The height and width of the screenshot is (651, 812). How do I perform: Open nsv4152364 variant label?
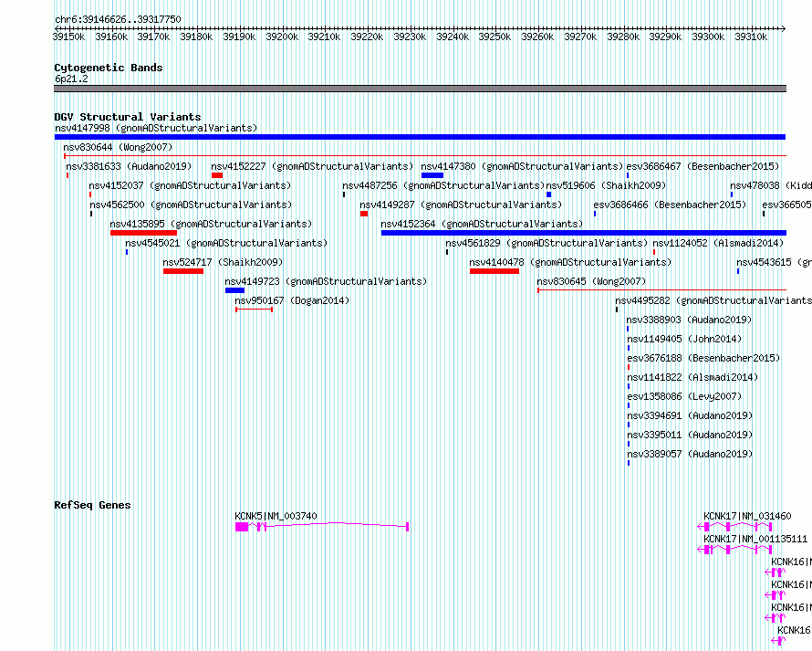482,224
